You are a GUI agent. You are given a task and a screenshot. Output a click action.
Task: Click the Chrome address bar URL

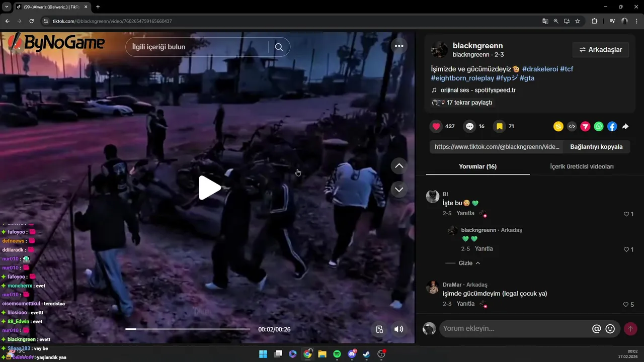pos(112,21)
